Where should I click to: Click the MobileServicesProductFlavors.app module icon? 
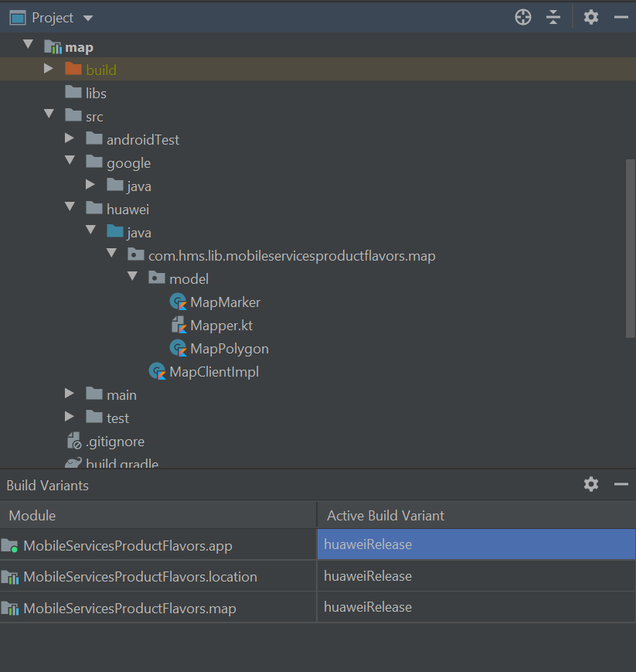(9, 546)
